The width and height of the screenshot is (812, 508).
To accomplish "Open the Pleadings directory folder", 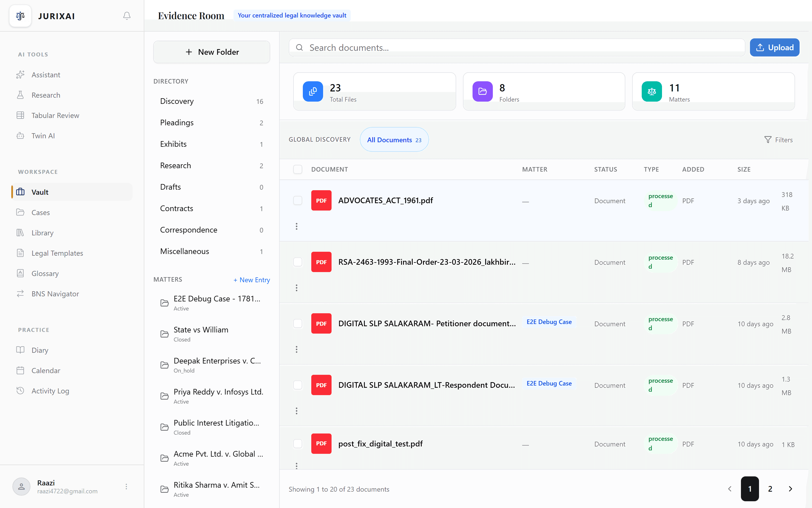I will tap(212, 123).
